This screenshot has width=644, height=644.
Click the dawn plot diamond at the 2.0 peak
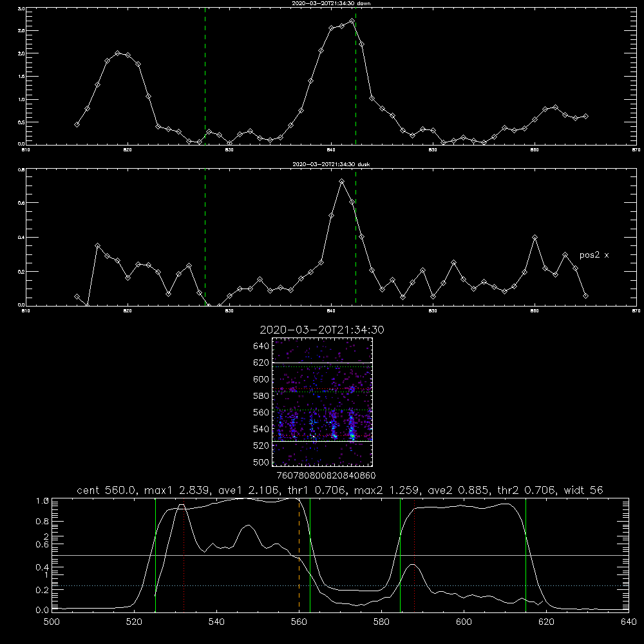(118, 53)
